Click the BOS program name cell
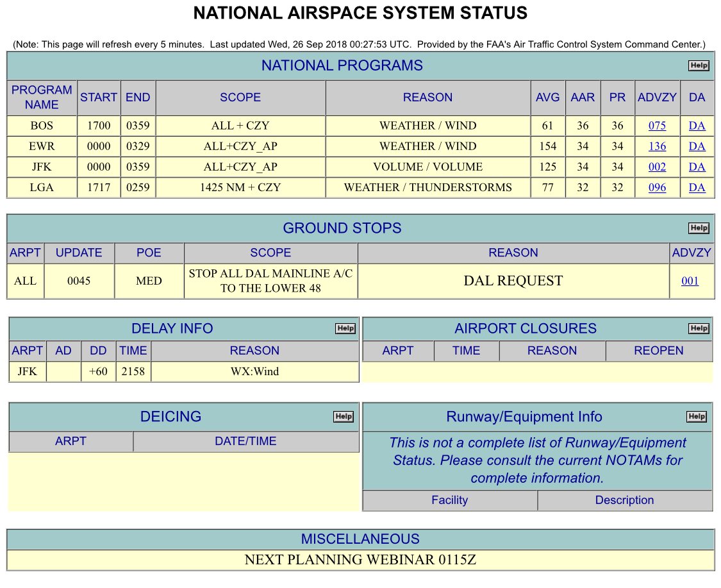The height and width of the screenshot is (588, 721). [x=42, y=126]
